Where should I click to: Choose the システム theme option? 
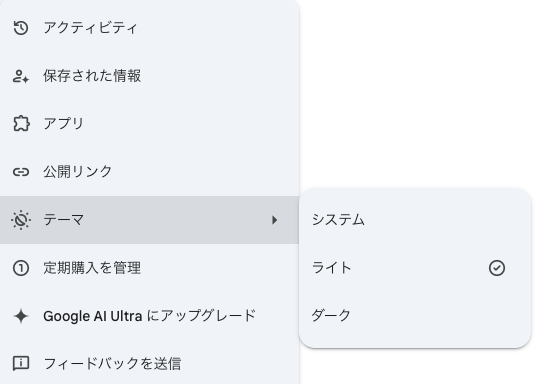coord(415,220)
